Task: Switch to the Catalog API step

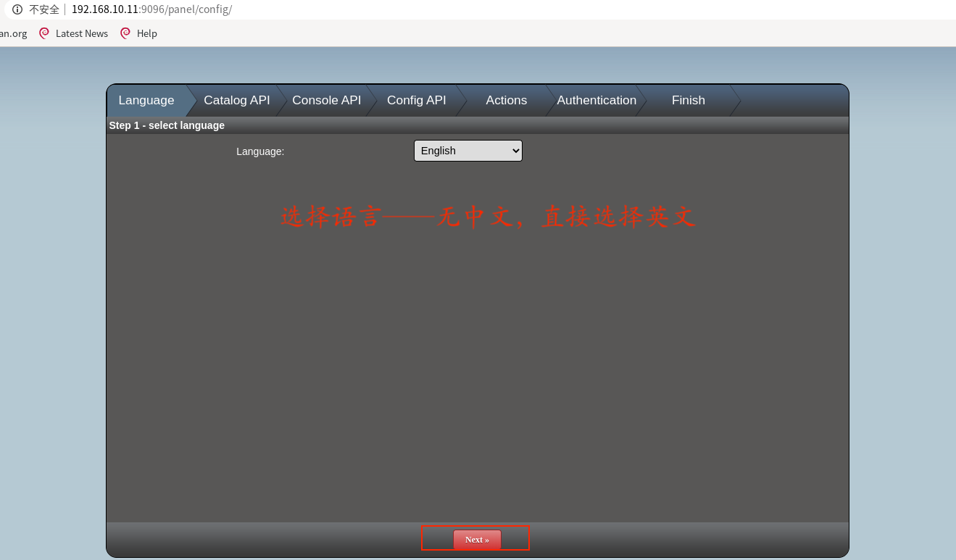Action: [236, 101]
